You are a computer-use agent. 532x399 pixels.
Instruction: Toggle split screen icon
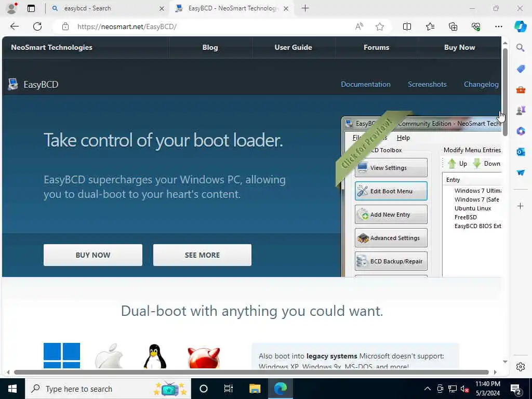(407, 26)
